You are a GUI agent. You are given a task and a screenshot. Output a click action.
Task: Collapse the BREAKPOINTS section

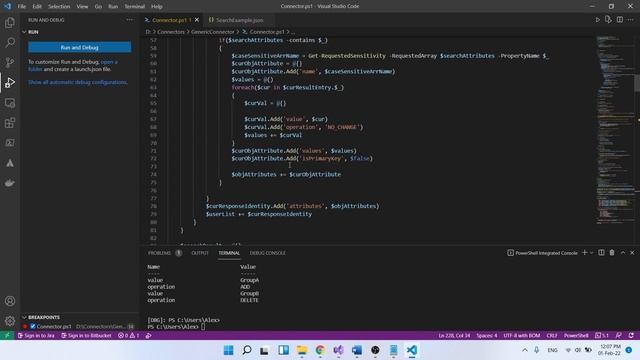(24, 317)
